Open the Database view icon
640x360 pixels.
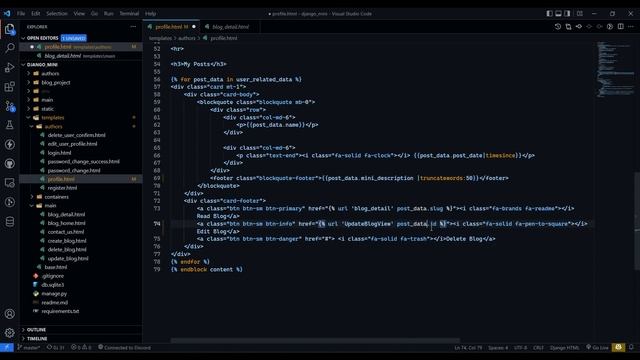click(x=9, y=222)
